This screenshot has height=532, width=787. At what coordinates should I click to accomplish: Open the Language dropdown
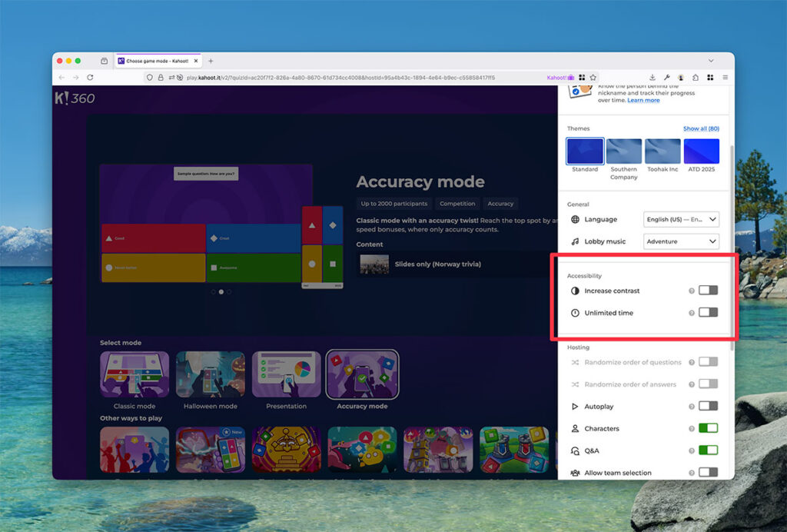pyautogui.click(x=681, y=219)
